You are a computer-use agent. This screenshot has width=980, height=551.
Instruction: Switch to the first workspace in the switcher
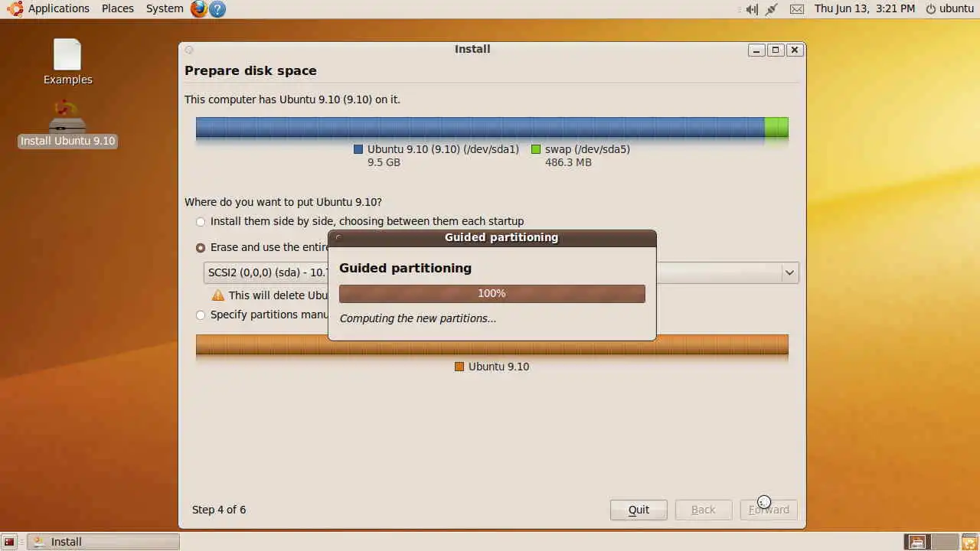click(917, 542)
